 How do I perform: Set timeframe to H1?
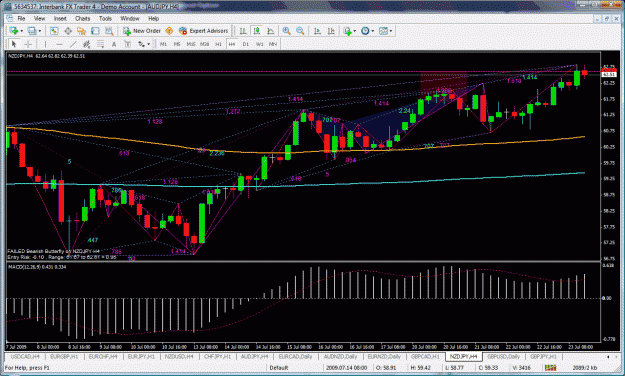[x=218, y=44]
